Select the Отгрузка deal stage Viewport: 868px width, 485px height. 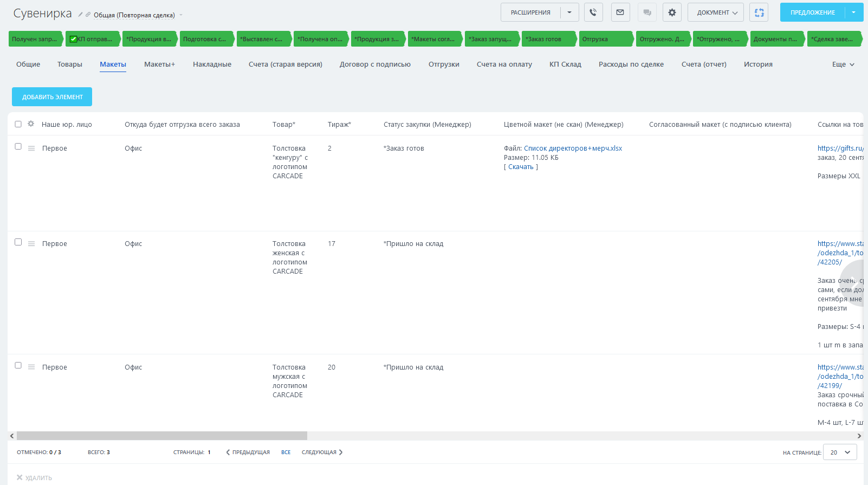(x=605, y=39)
